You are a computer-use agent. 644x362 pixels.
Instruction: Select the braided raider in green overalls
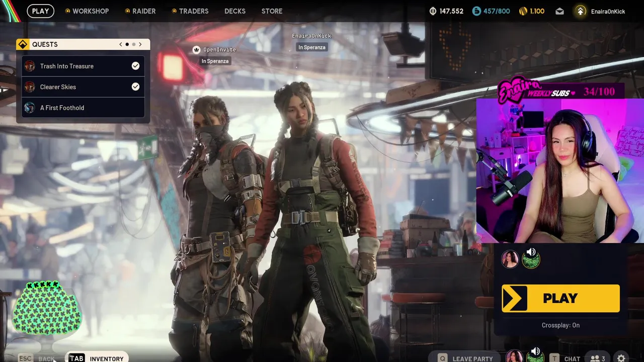coord(314,221)
